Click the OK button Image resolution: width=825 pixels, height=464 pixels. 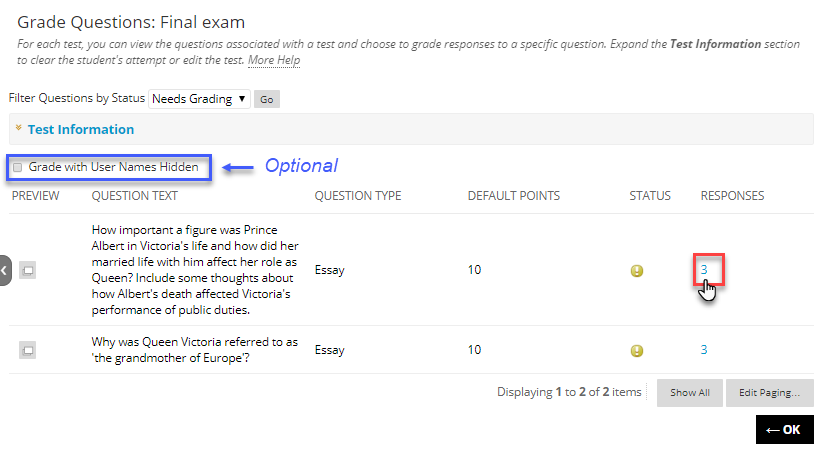click(784, 430)
